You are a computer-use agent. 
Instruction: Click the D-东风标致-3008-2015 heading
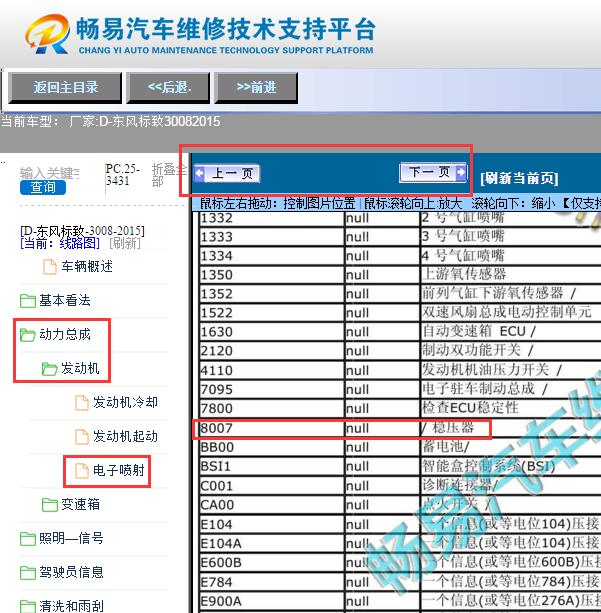point(82,231)
